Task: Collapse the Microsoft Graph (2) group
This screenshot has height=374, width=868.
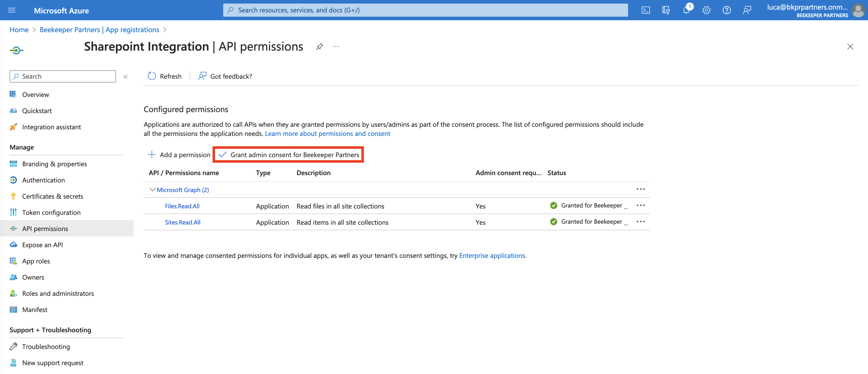Action: tap(152, 190)
